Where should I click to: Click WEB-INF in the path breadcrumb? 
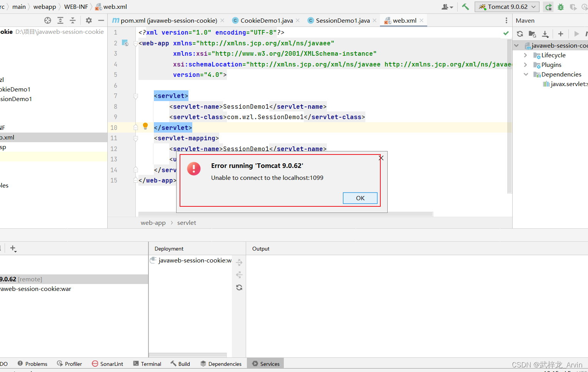tap(76, 7)
